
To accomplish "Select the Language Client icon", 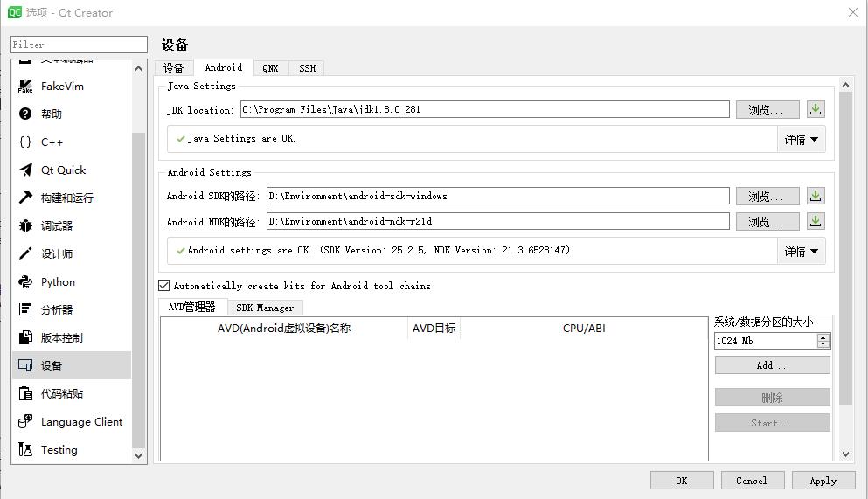I will 25,421.
